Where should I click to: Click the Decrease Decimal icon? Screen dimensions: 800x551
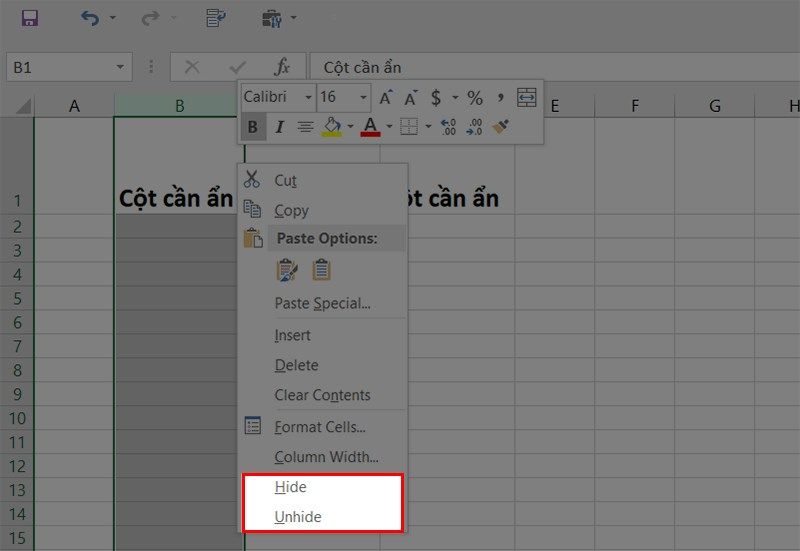(474, 127)
